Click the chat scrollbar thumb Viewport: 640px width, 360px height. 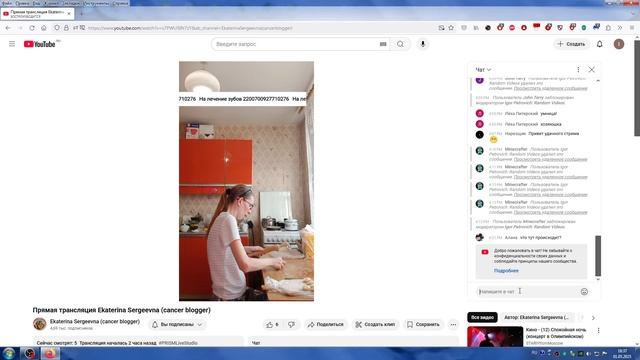(x=598, y=256)
